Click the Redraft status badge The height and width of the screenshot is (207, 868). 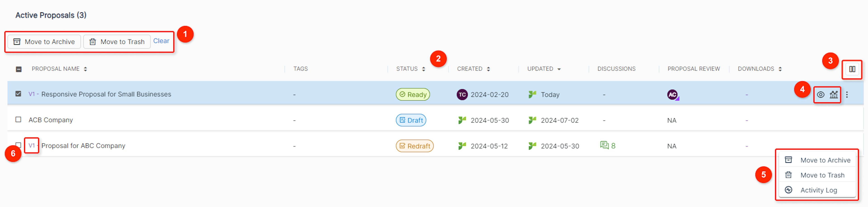click(415, 146)
